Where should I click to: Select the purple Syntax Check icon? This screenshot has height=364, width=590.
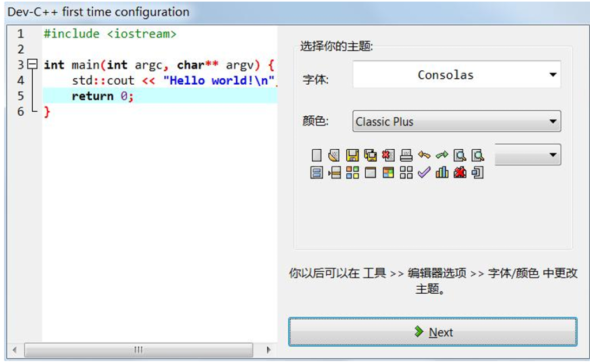425,172
